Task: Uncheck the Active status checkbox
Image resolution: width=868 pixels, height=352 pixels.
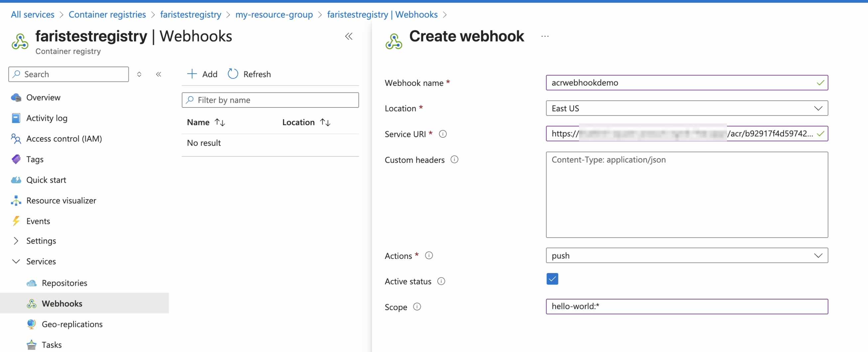Action: (552, 279)
